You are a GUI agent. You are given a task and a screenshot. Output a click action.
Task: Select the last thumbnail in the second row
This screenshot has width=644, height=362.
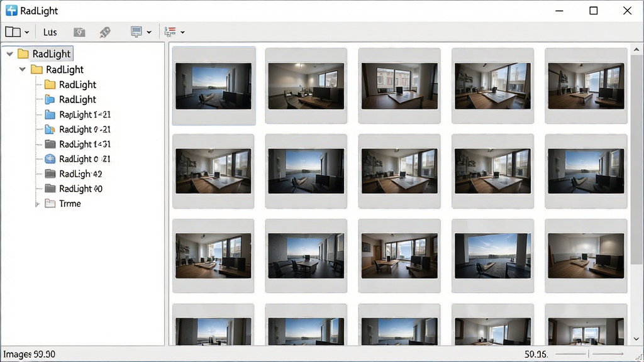(586, 171)
